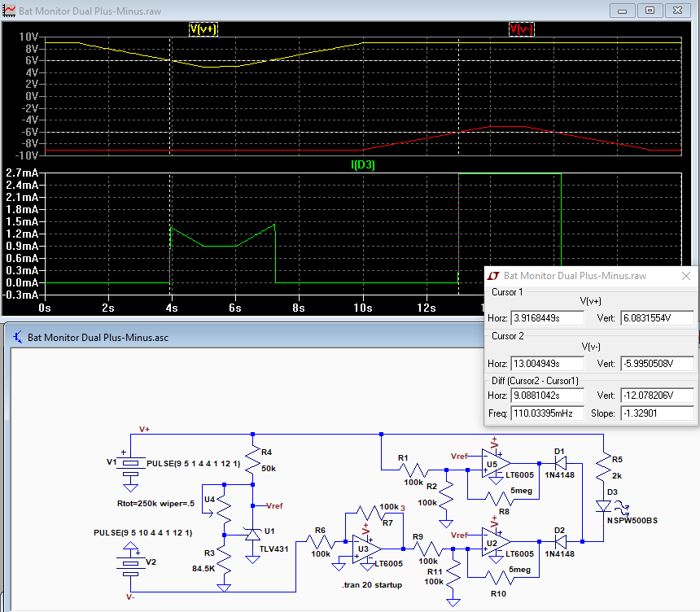Click the 2.7mA current axis label
700x612 pixels.
pos(22,173)
